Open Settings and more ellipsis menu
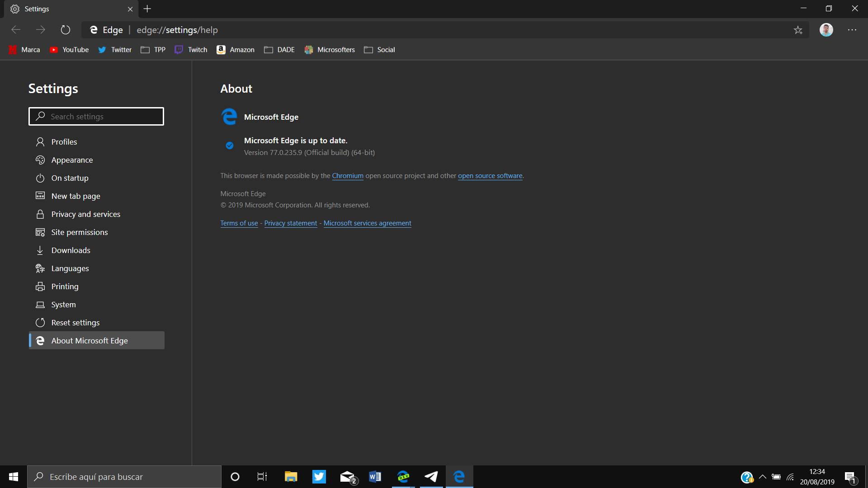 coord(852,30)
